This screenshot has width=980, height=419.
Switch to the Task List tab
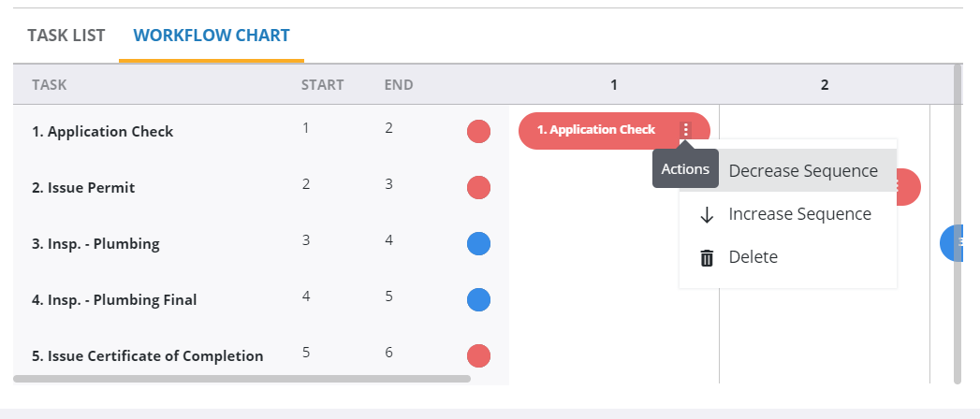[x=66, y=36]
